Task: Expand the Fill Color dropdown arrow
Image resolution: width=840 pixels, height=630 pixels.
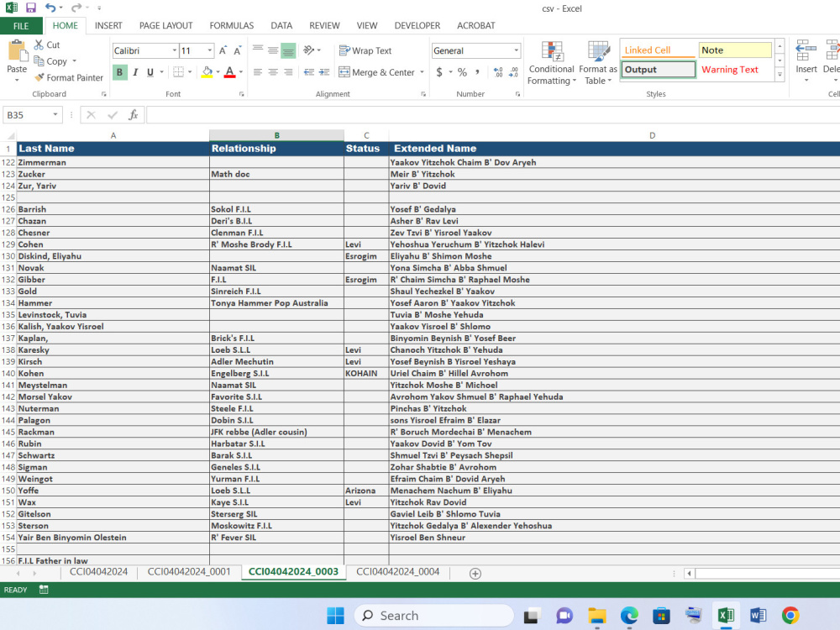Action: (x=218, y=71)
